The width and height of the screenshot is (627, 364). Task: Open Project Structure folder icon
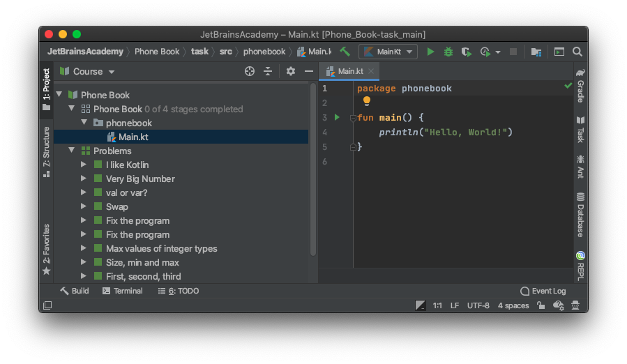[x=536, y=52]
